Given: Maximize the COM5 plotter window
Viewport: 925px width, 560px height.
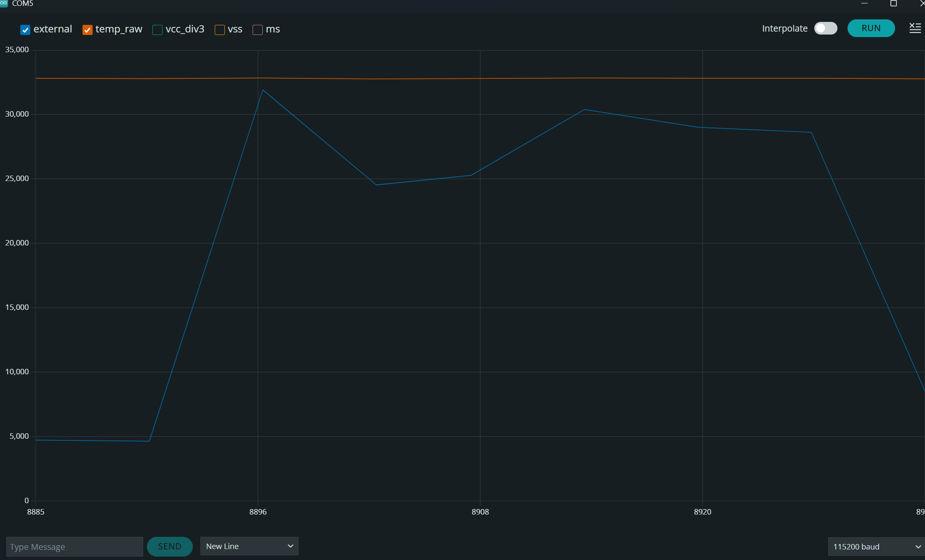Looking at the screenshot, I should [x=893, y=3].
